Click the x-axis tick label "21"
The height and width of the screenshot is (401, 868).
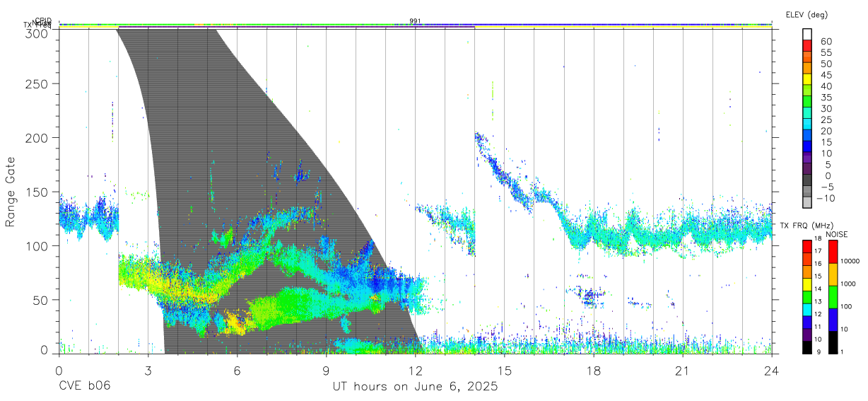pyautogui.click(x=683, y=371)
